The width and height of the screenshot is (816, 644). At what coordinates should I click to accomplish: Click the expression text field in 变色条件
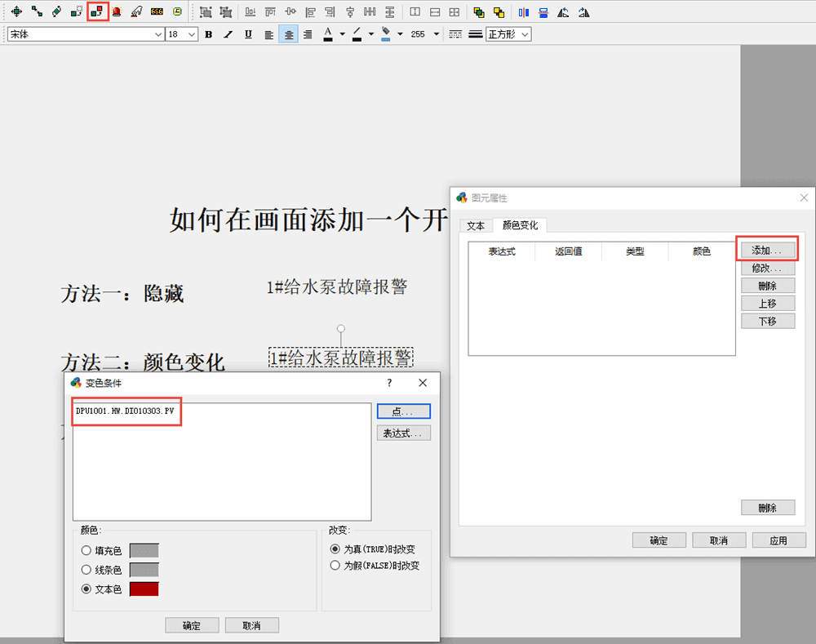click(222, 461)
